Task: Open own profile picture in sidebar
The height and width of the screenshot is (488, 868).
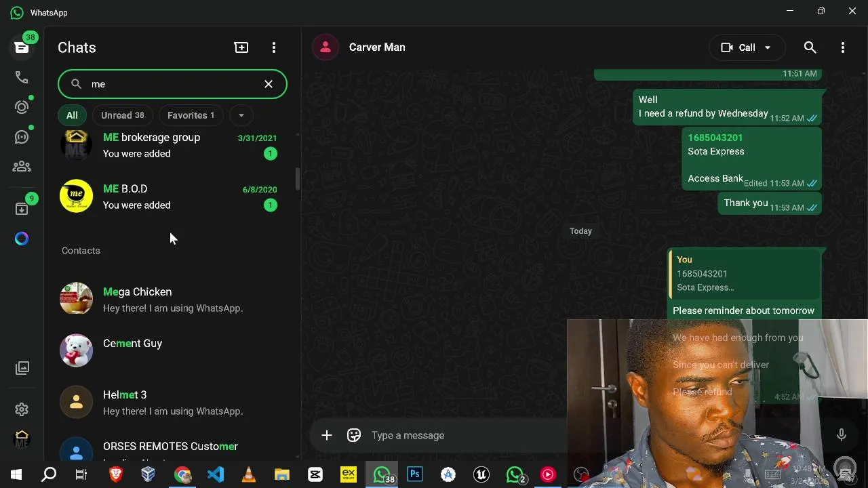Action: (22, 439)
